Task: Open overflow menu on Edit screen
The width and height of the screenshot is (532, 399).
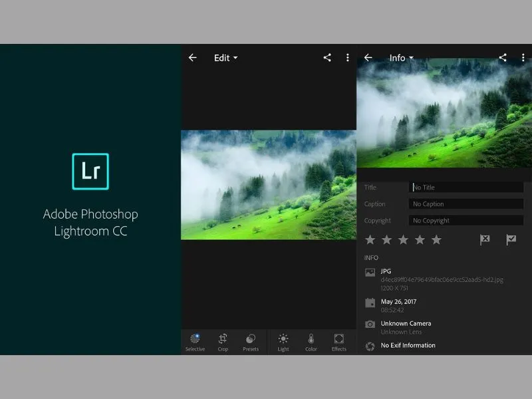Action: (347, 58)
